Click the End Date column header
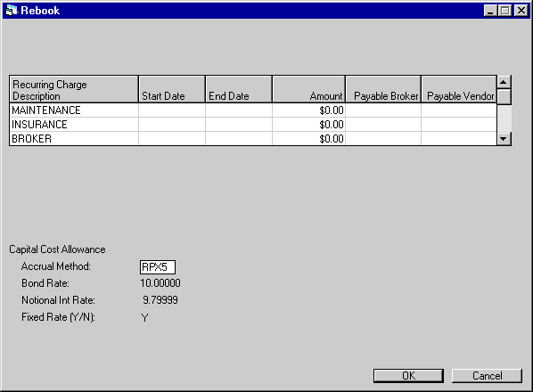The width and height of the screenshot is (533, 392). point(239,89)
